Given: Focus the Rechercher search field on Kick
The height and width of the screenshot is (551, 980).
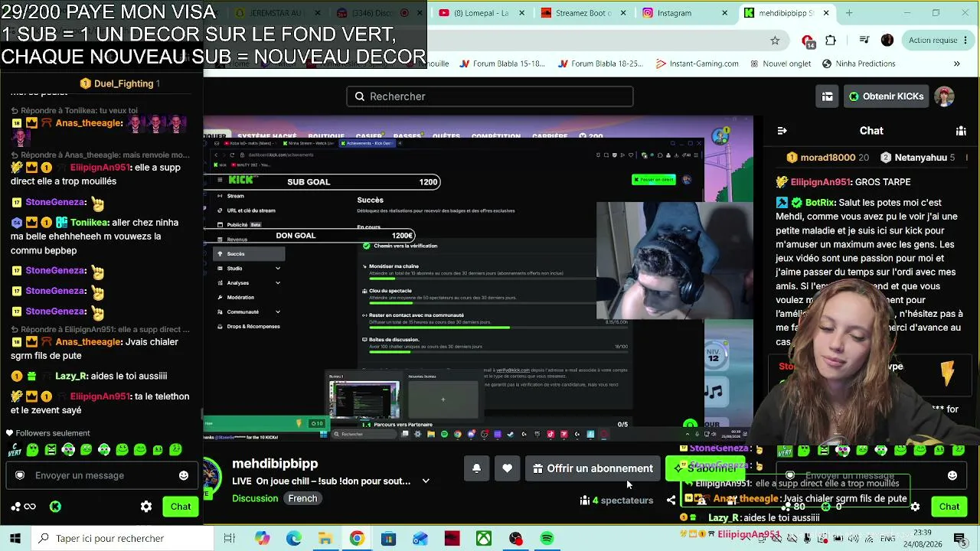Looking at the screenshot, I should click(490, 96).
